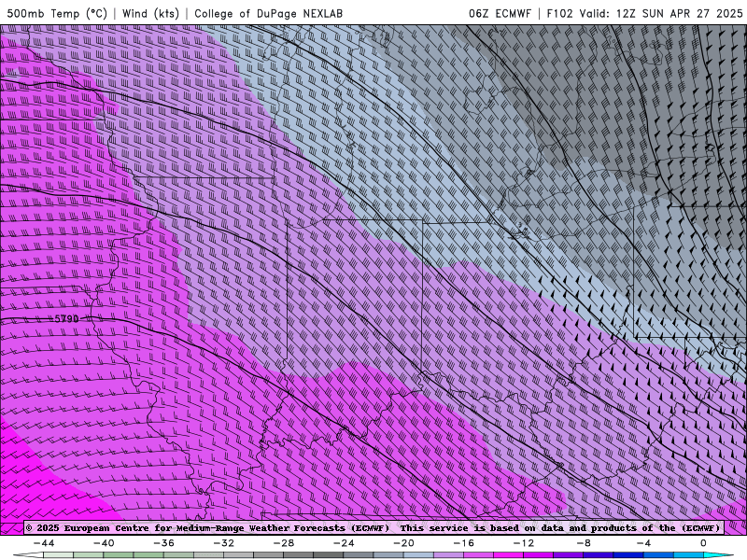
Task: Select 'College of DuPage NEXLAB' header text
Action: point(268,13)
